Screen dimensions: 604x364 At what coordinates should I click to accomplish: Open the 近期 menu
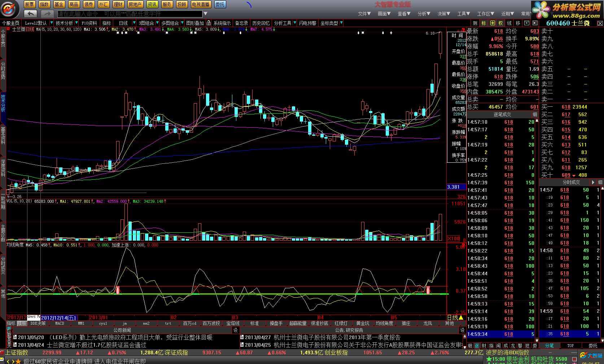[508, 14]
